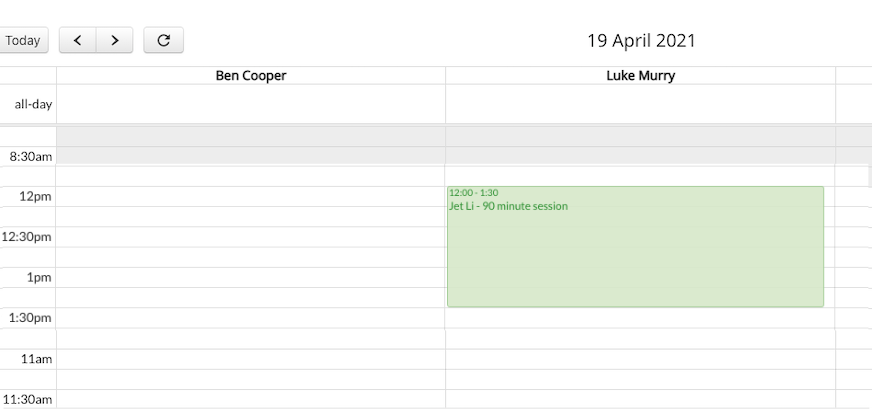872x409 pixels.
Task: Select the Luke Murry column header
Action: click(x=640, y=76)
